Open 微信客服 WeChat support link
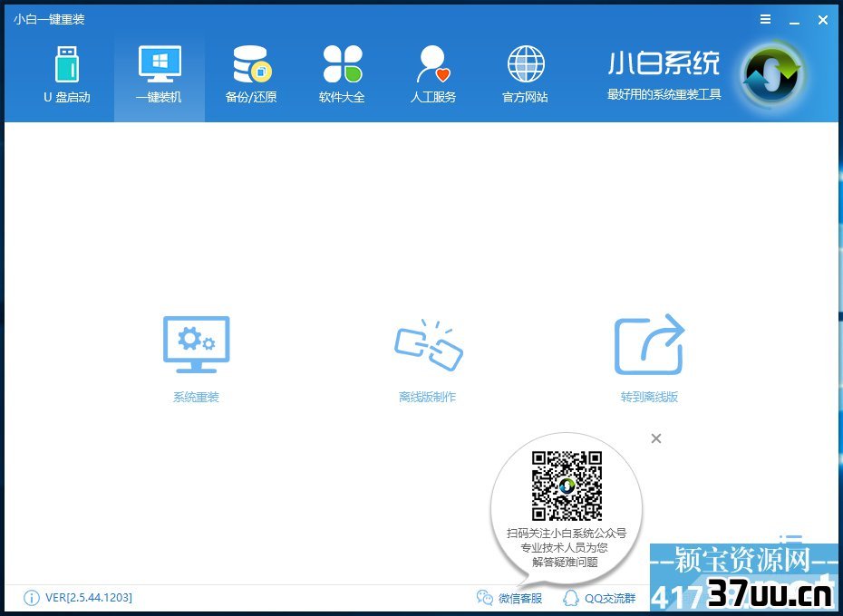 520,598
